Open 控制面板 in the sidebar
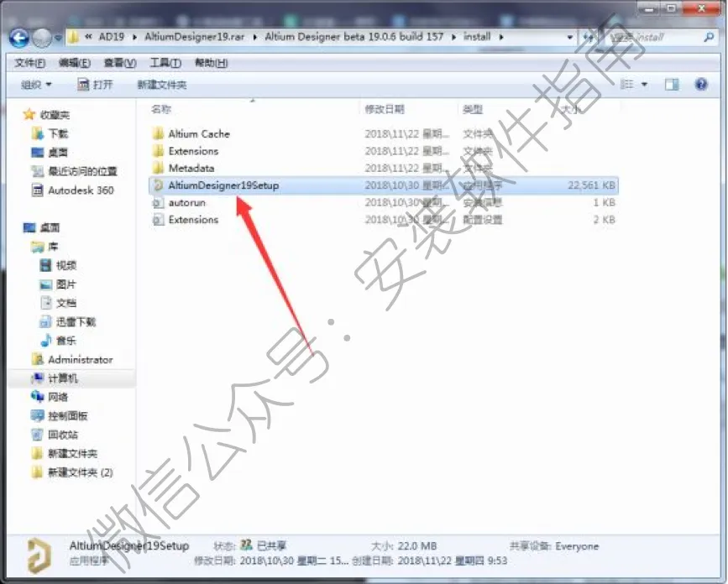728x584 pixels. [68, 416]
